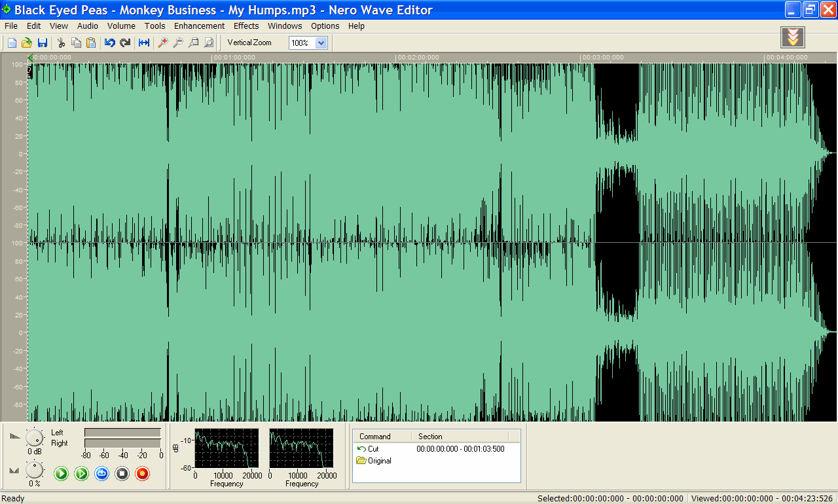Paste from clipboard toolbar icon
This screenshot has width=838, height=504.
click(91, 43)
